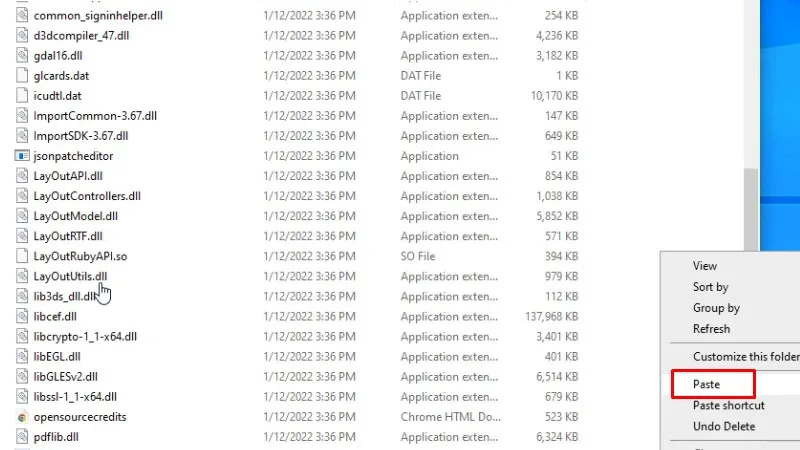Select the libcrypto-1_1-x64.dll file

85,337
